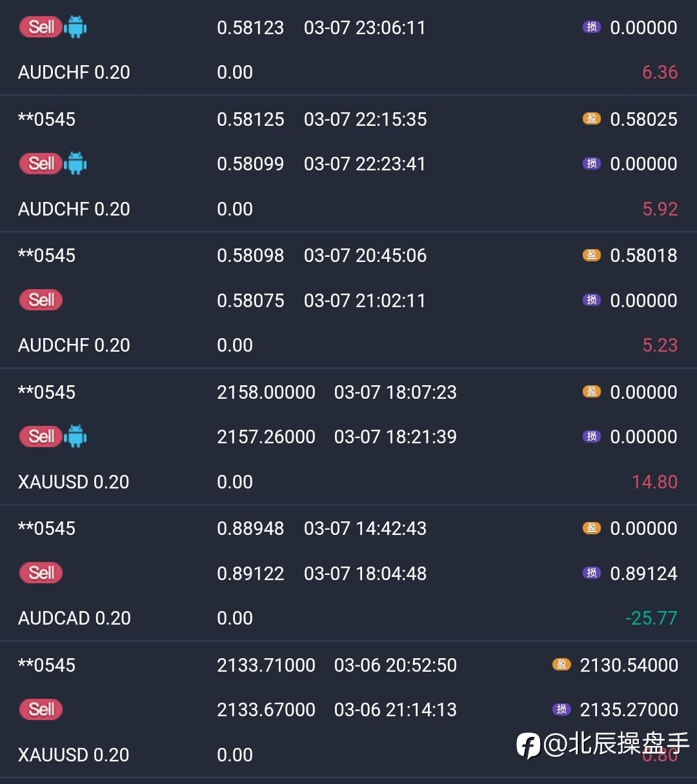Tap the account **0545 beside 2158.00000
The width and height of the screenshot is (697, 784).
pos(46,392)
